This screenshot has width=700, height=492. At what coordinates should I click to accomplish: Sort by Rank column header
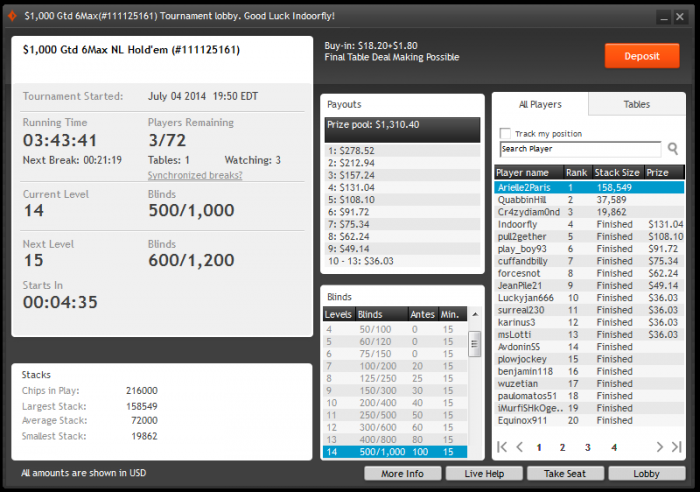click(577, 172)
